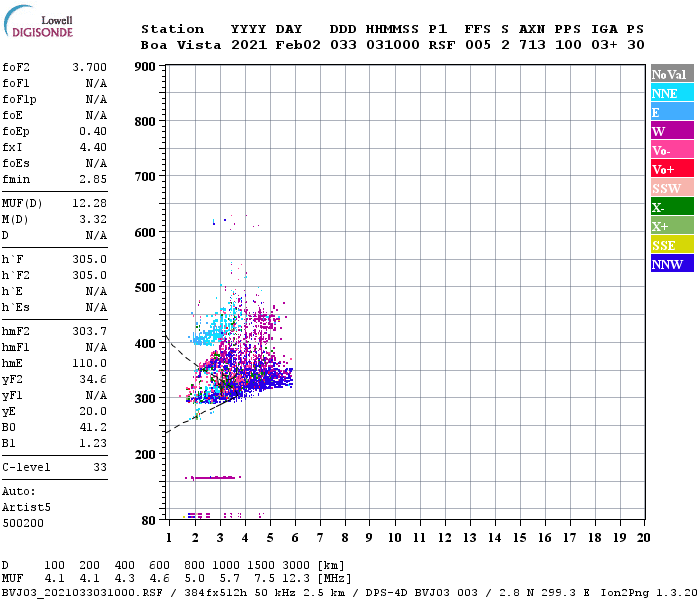Select the W purple legend swatch
This screenshot has height=600, width=700.
[x=672, y=131]
